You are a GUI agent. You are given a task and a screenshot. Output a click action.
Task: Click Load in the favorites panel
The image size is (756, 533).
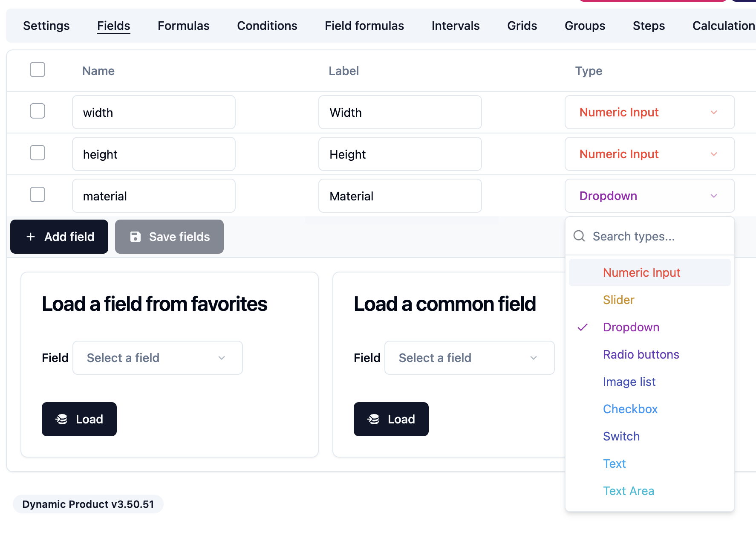click(79, 419)
